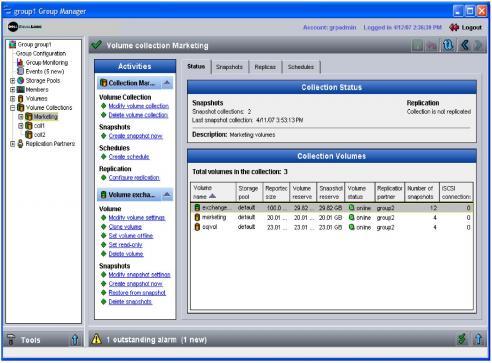Expand the Members tree node
492x363 pixels.
click(12, 90)
